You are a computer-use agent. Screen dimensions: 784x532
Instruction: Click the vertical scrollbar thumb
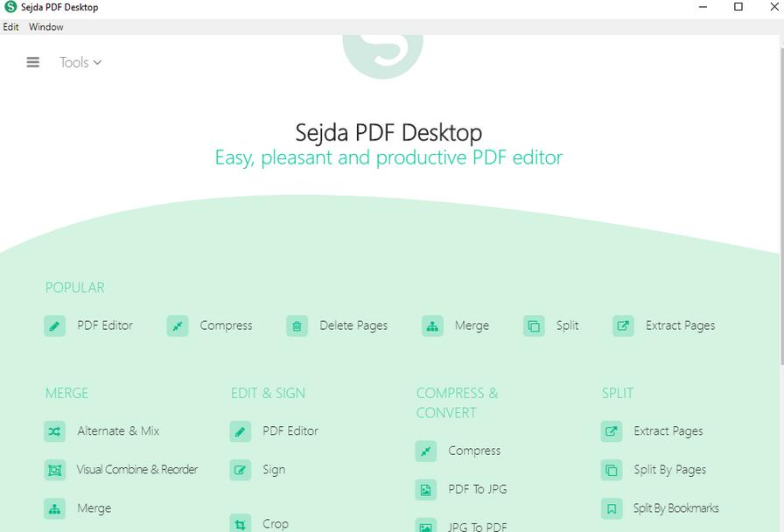(x=781, y=206)
